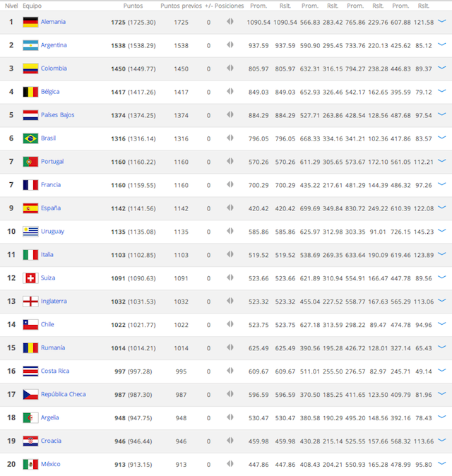Click the position-change arrows icon for Portugal
This screenshot has height=476, width=452.
click(230, 162)
